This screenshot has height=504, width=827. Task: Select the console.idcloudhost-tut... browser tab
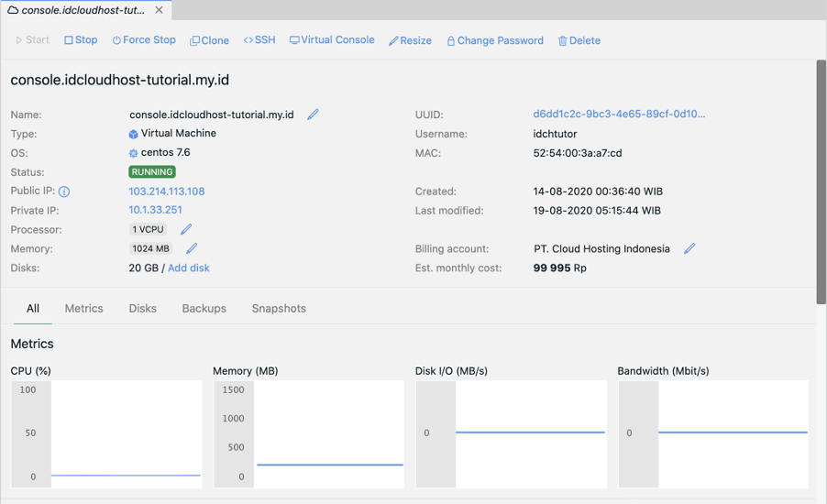pyautogui.click(x=86, y=10)
